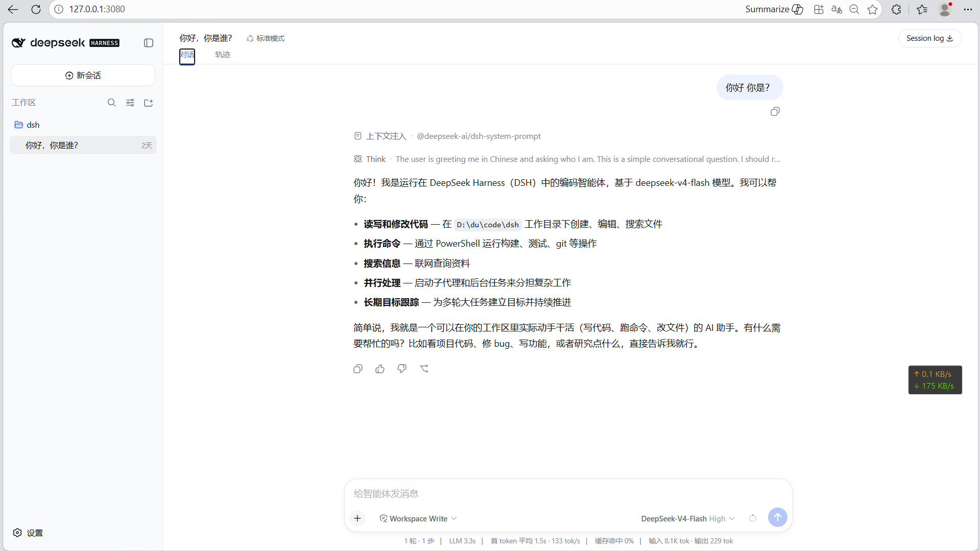The width and height of the screenshot is (980, 551).
Task: Click the zoom magnifier icon in address bar
Action: 854,9
